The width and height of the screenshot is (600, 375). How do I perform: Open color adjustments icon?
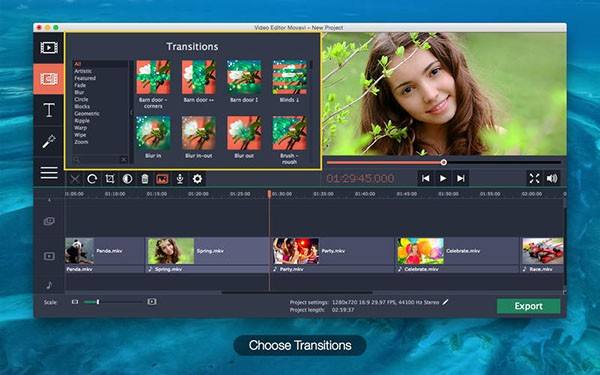pyautogui.click(x=127, y=179)
